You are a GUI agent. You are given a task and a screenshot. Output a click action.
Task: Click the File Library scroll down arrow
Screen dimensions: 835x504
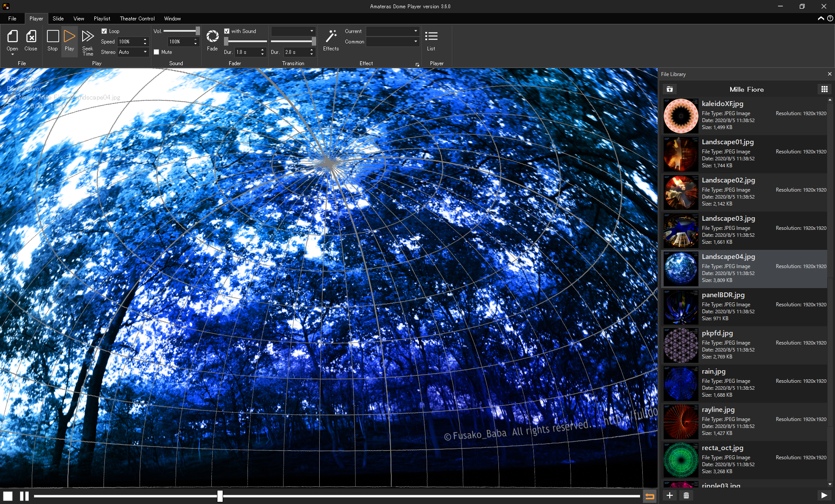click(x=830, y=484)
